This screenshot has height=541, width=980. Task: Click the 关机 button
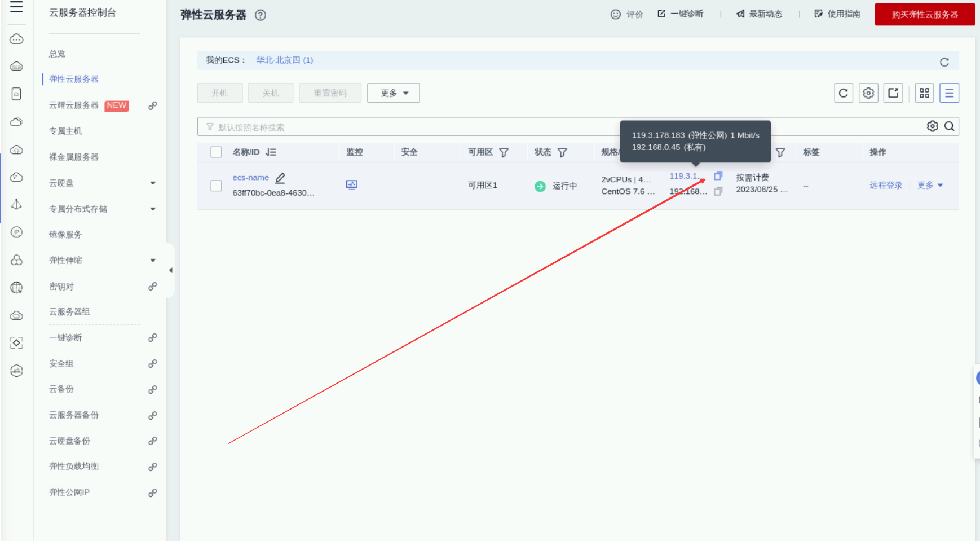coord(271,93)
